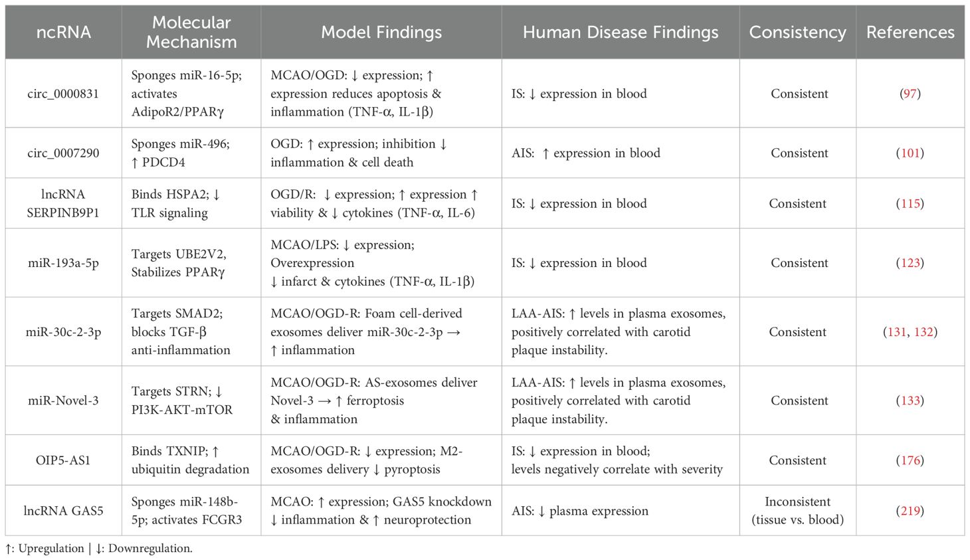Image resolution: width=970 pixels, height=560 pixels.
Task: Select the Inconsistent (tissue vs. blood) cell
Action: point(798,511)
